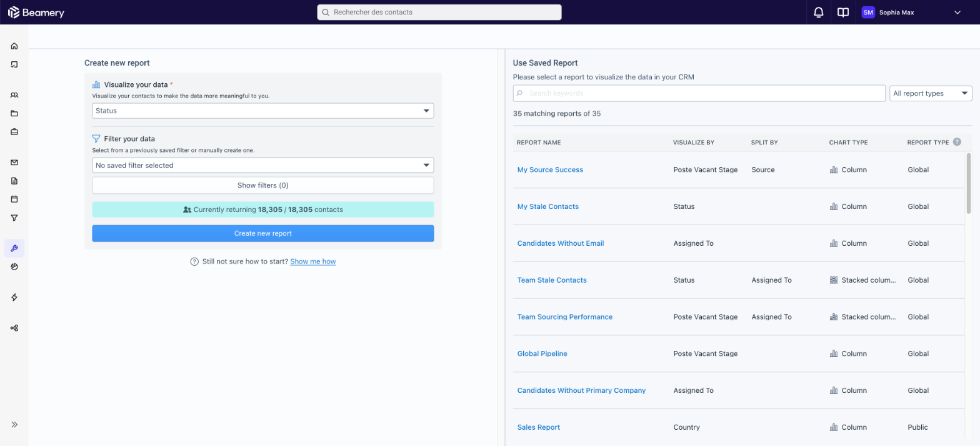980x446 pixels.
Task: Open the All report types dropdown
Action: point(931,93)
